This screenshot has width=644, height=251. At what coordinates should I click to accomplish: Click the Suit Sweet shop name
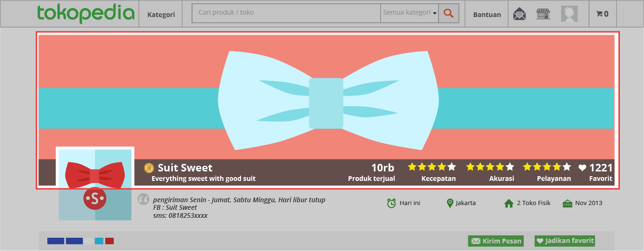pos(185,168)
